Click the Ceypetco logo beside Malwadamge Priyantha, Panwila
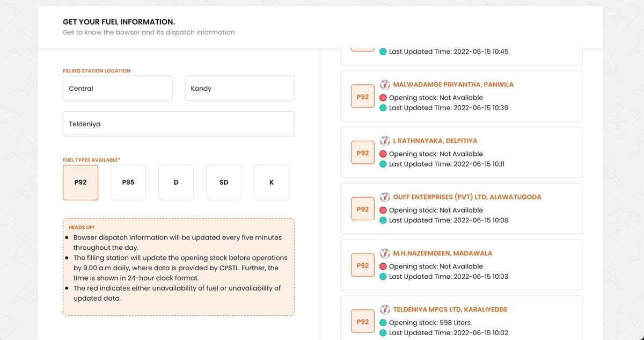Screen dimensions: 644x340 pos(385,85)
